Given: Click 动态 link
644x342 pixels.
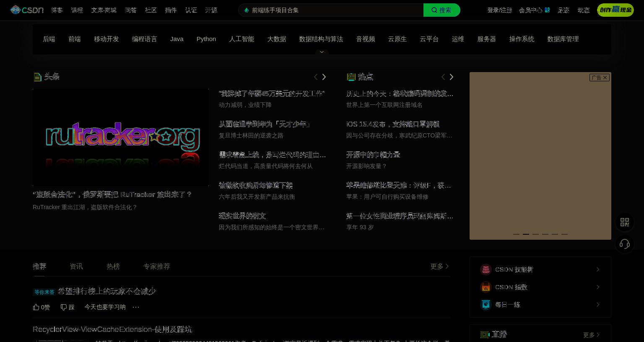Looking at the screenshot, I should point(584,10).
